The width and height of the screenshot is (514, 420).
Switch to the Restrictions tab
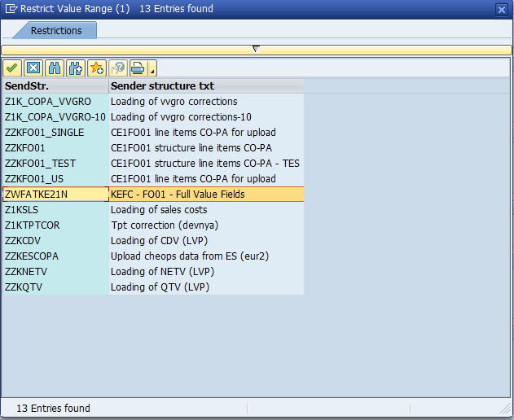point(55,31)
